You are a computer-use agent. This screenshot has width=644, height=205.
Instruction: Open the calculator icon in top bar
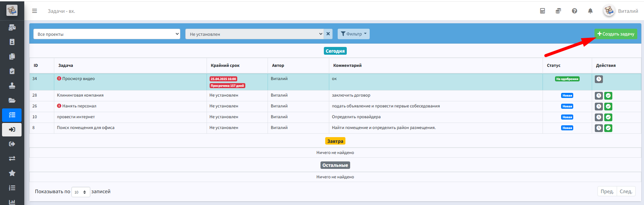(542, 11)
